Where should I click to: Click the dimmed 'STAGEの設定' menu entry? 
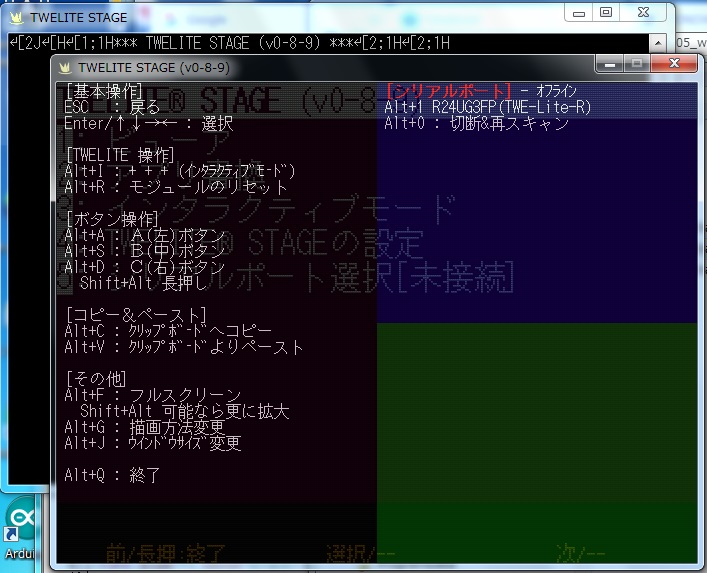tap(335, 243)
